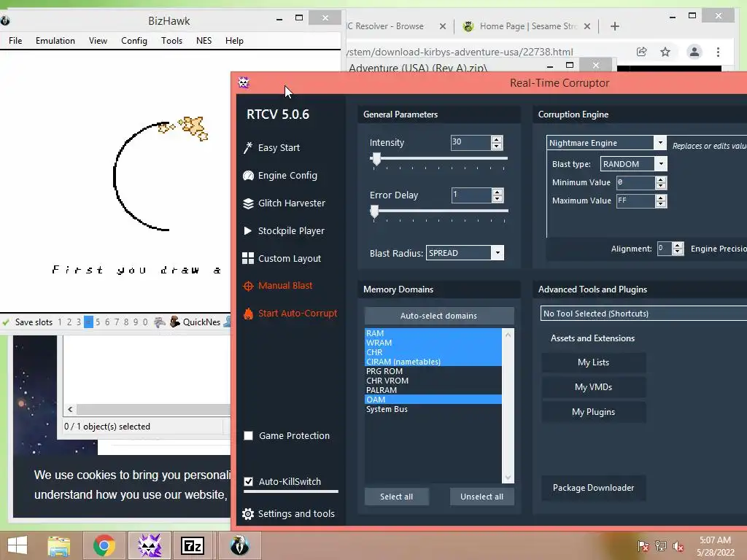Image resolution: width=747 pixels, height=560 pixels.
Task: Open Chrome three-dot menu
Action: 718,52
